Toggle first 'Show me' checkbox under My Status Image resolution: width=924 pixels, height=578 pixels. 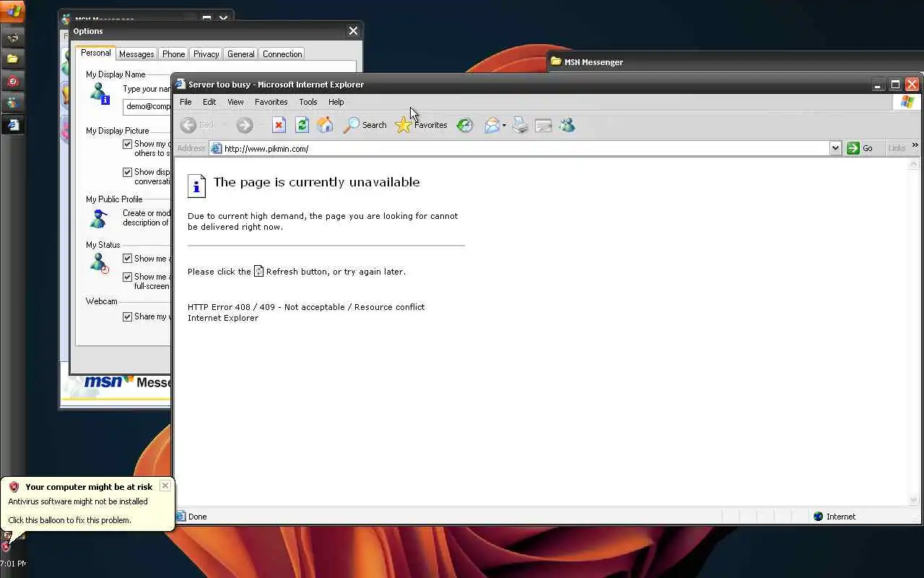(x=127, y=258)
